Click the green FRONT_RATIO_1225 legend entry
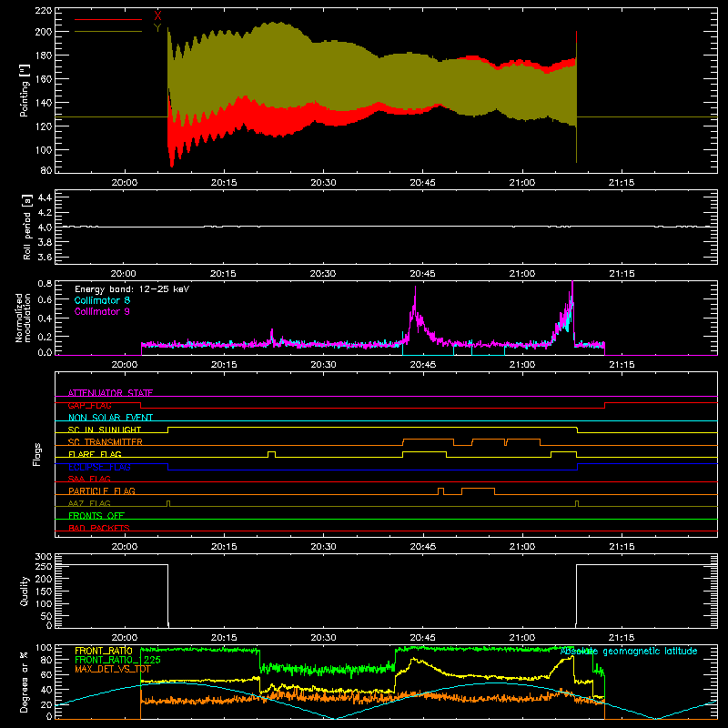 (x=117, y=660)
